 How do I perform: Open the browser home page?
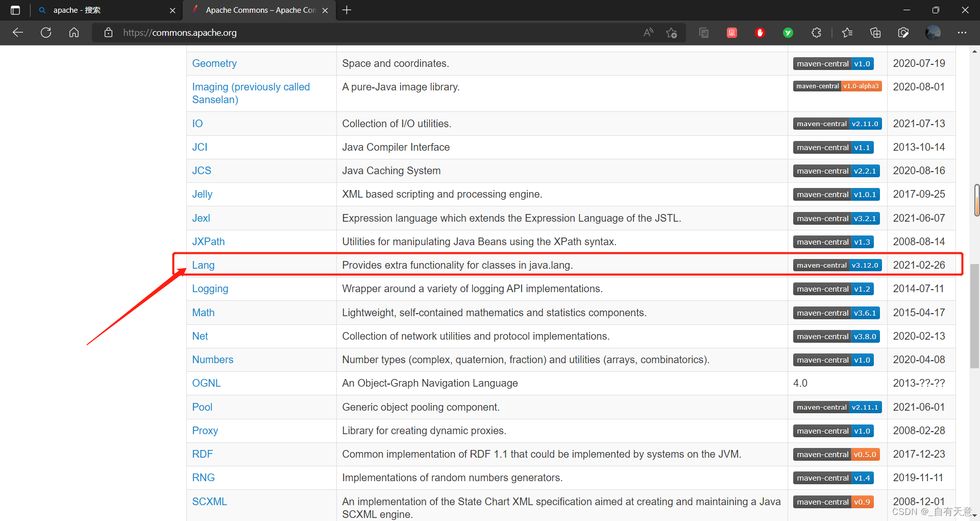coord(74,33)
